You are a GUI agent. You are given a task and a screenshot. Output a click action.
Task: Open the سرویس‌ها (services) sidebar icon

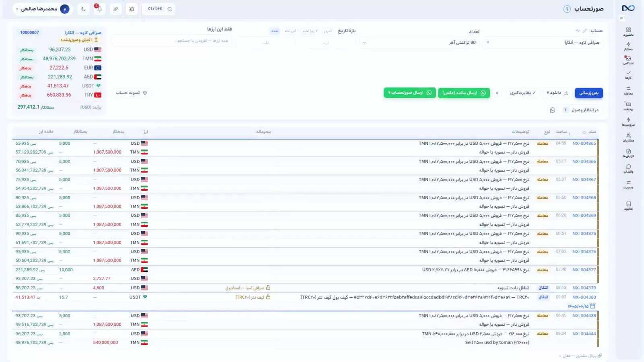[x=628, y=121]
